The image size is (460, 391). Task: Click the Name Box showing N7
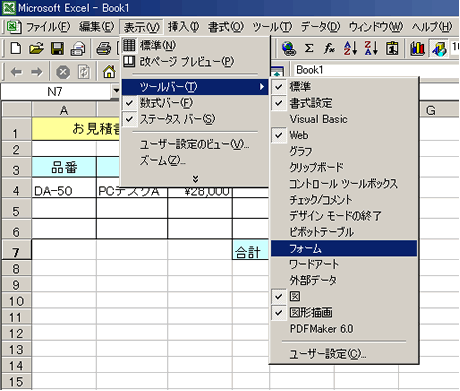point(56,91)
